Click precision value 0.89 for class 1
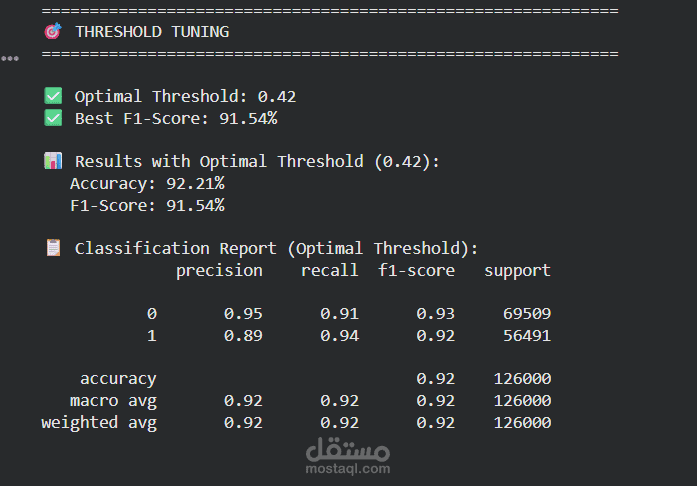The width and height of the screenshot is (697, 486). [x=243, y=335]
